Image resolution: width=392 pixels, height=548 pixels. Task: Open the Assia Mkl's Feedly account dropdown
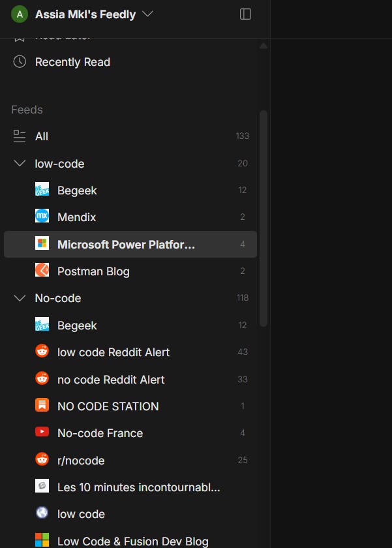tap(95, 14)
